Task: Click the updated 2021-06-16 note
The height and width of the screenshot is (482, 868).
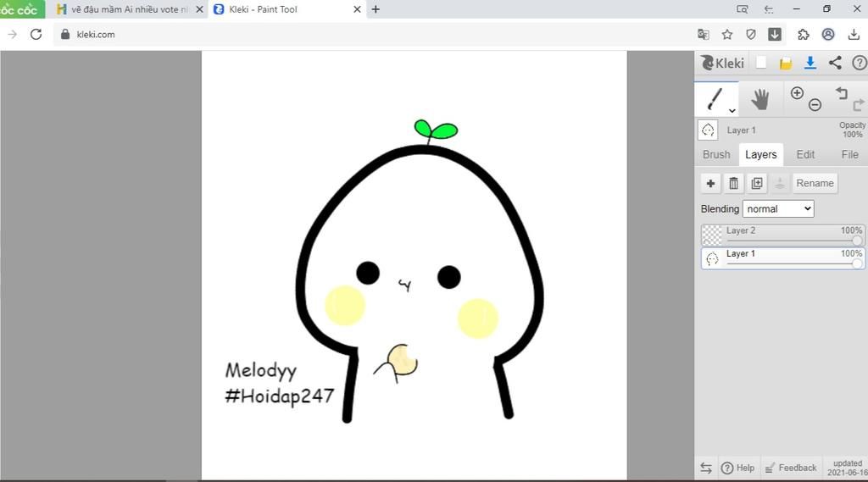Action: [x=847, y=468]
